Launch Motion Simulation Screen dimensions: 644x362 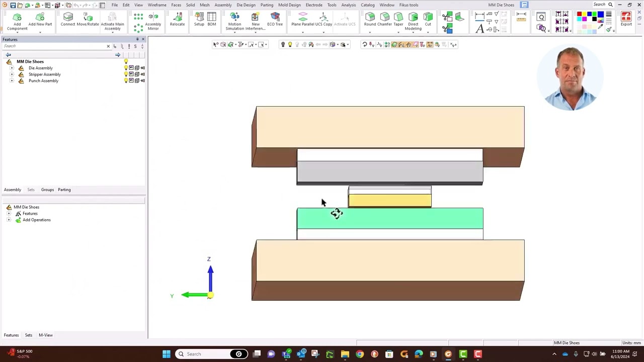[x=234, y=21]
